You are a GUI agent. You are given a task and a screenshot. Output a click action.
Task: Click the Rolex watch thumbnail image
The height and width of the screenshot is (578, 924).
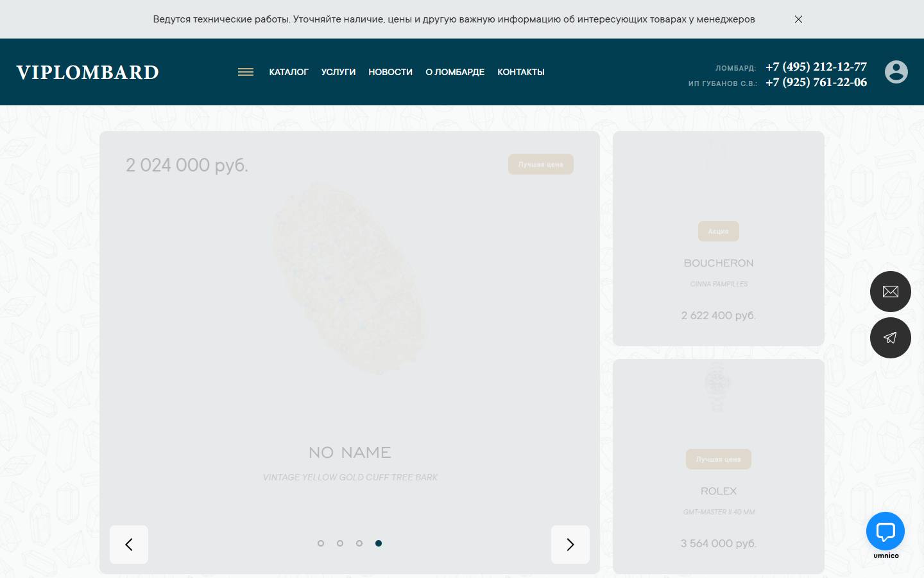(717, 387)
